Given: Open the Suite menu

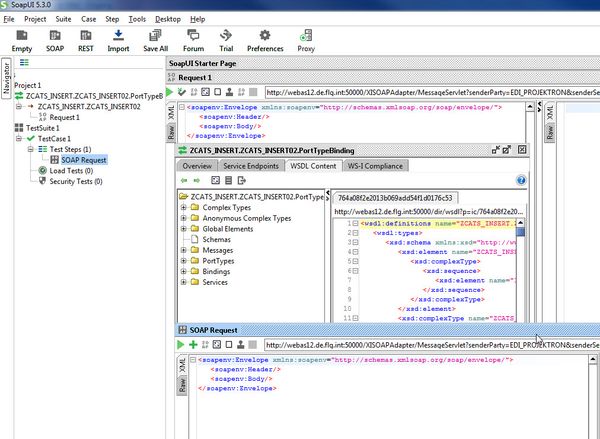Looking at the screenshot, I should 63,19.
